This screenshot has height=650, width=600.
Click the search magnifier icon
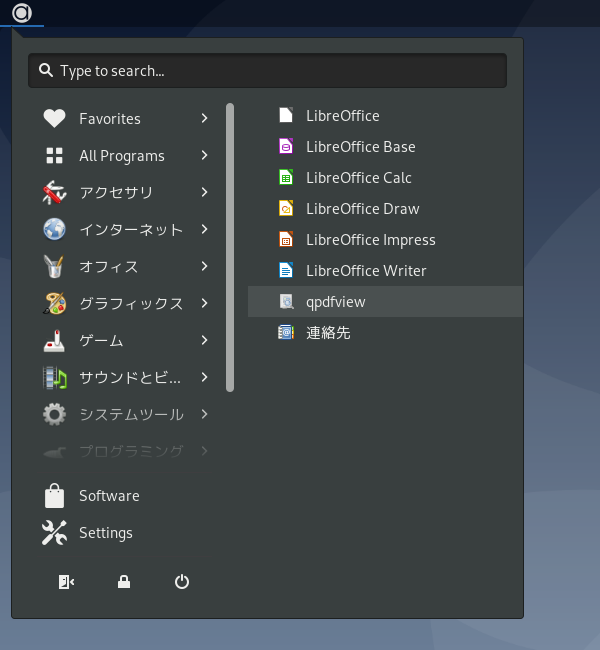coord(46,70)
